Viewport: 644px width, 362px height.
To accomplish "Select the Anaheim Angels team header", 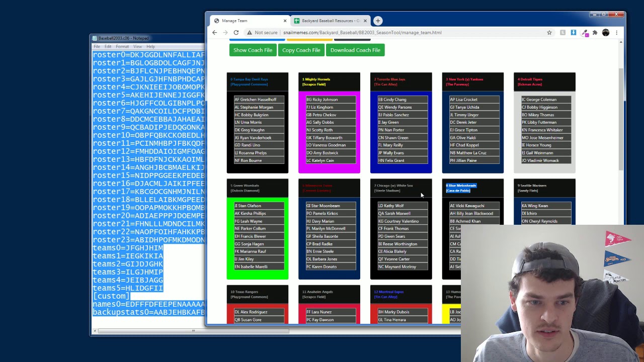I will tap(329, 294).
